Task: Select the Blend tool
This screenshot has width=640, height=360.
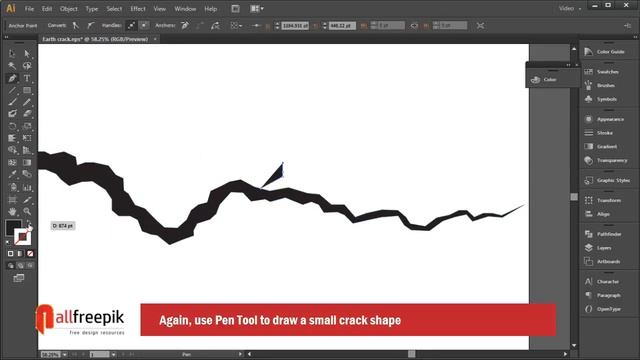Action: point(27,174)
